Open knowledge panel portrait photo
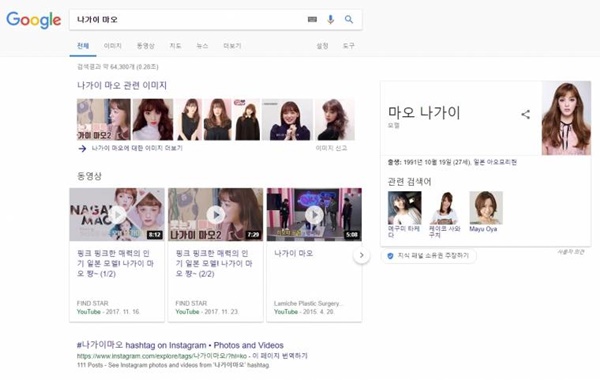This screenshot has height=380, width=600. click(566, 118)
